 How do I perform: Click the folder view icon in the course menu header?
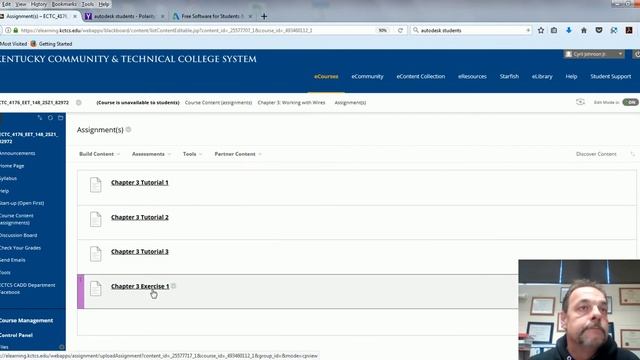click(60, 118)
